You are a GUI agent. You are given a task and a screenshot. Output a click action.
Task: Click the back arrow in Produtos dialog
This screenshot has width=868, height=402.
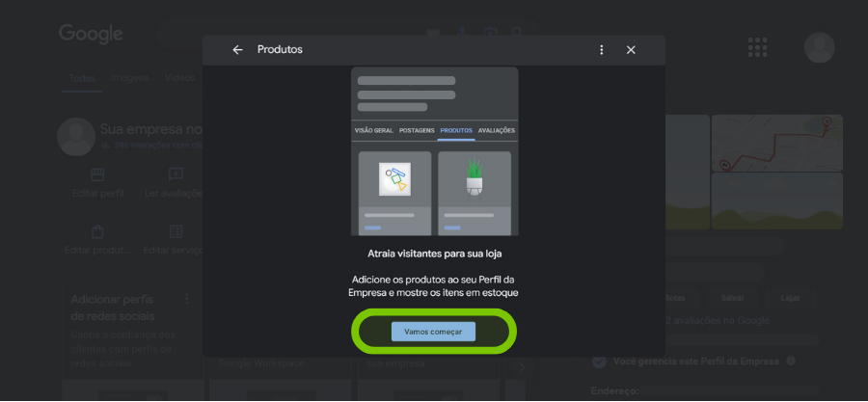[237, 50]
